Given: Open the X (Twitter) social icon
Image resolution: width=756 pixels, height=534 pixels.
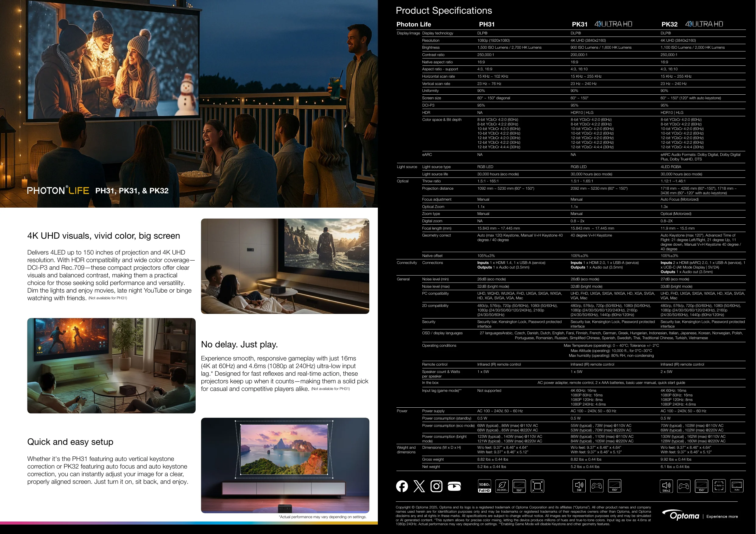Looking at the screenshot, I should coord(419,486).
